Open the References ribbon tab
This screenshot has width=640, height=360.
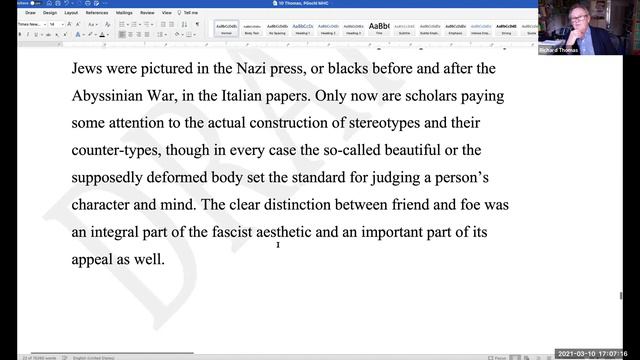(97, 13)
